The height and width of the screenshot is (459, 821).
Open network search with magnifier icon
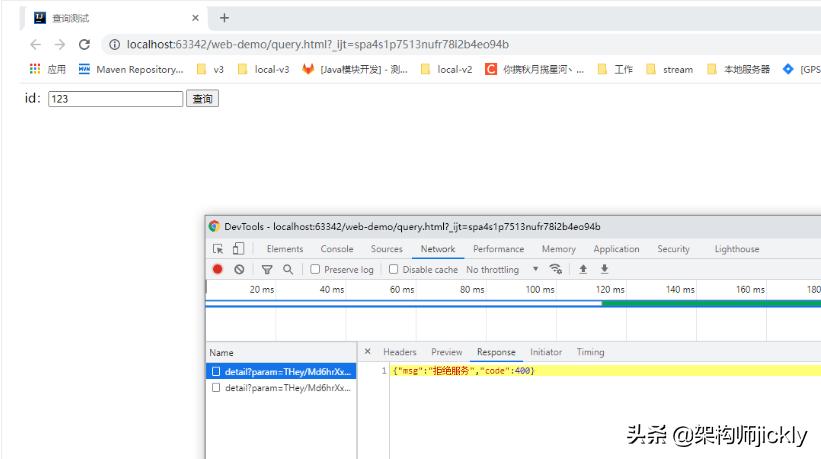click(288, 269)
